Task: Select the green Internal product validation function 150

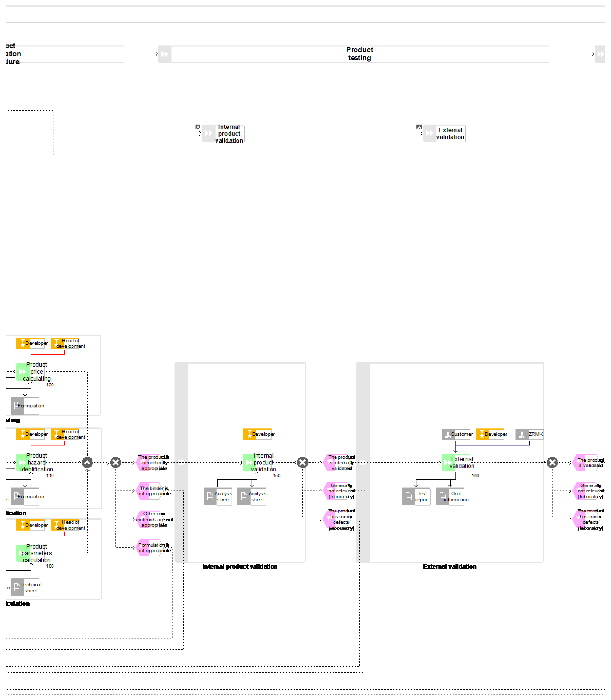Action: 257,463
